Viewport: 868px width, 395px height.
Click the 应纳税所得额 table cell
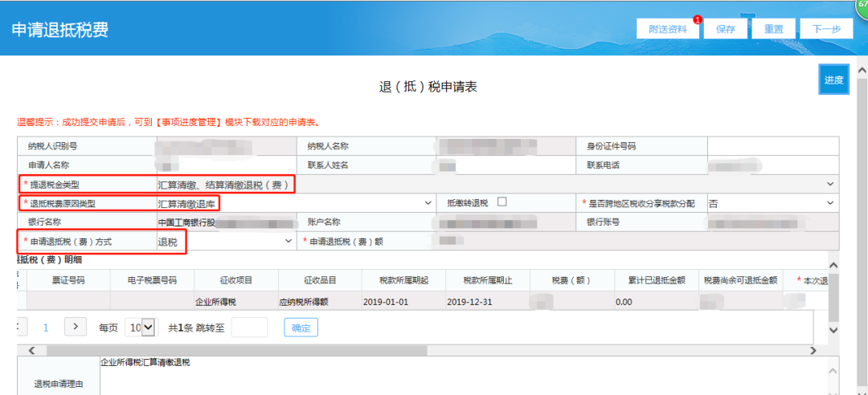(x=319, y=302)
